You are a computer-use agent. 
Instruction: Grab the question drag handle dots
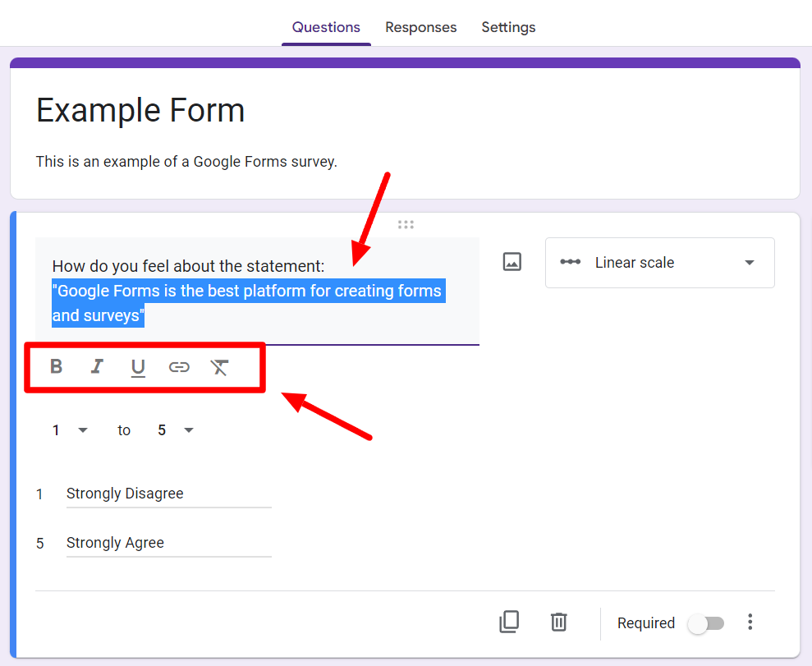[x=406, y=224]
